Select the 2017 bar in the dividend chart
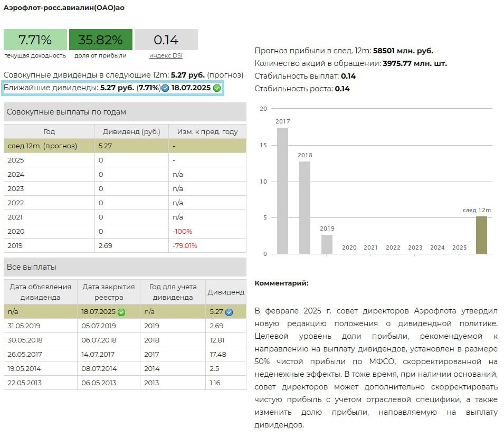 coord(282,190)
